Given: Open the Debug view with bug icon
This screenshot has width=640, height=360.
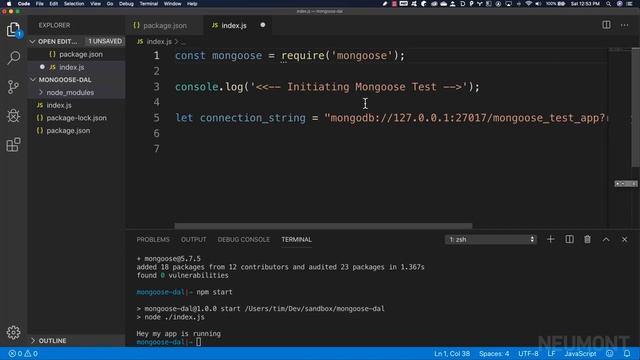Looking at the screenshot, I should click(13, 116).
